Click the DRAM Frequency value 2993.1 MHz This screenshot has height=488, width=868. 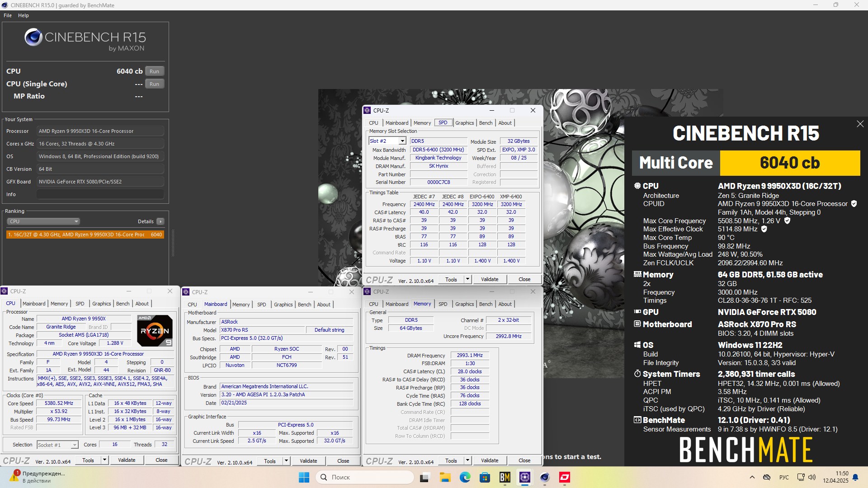pyautogui.click(x=470, y=356)
